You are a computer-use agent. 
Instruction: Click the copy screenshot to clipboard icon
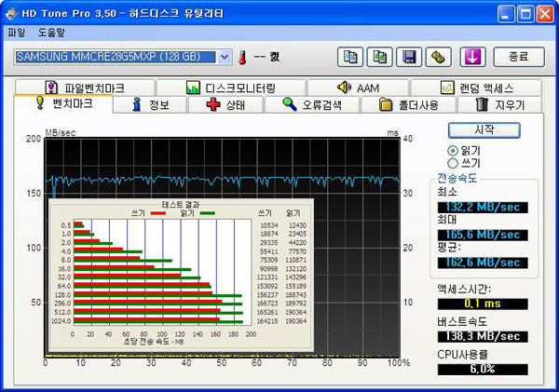(380, 57)
